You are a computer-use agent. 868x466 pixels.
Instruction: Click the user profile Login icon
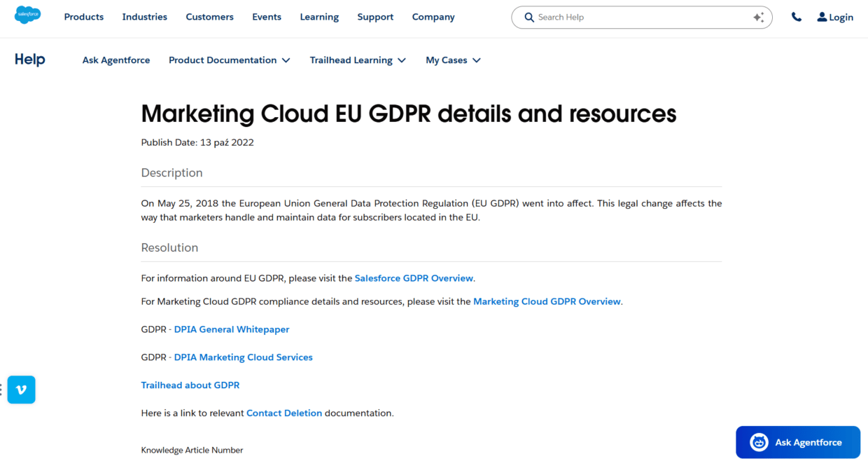(x=822, y=17)
